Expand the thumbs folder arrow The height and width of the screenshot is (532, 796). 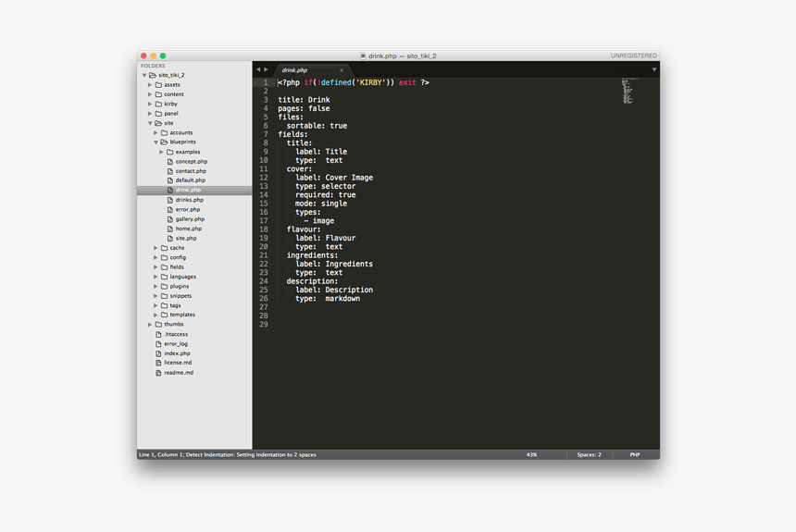point(150,325)
